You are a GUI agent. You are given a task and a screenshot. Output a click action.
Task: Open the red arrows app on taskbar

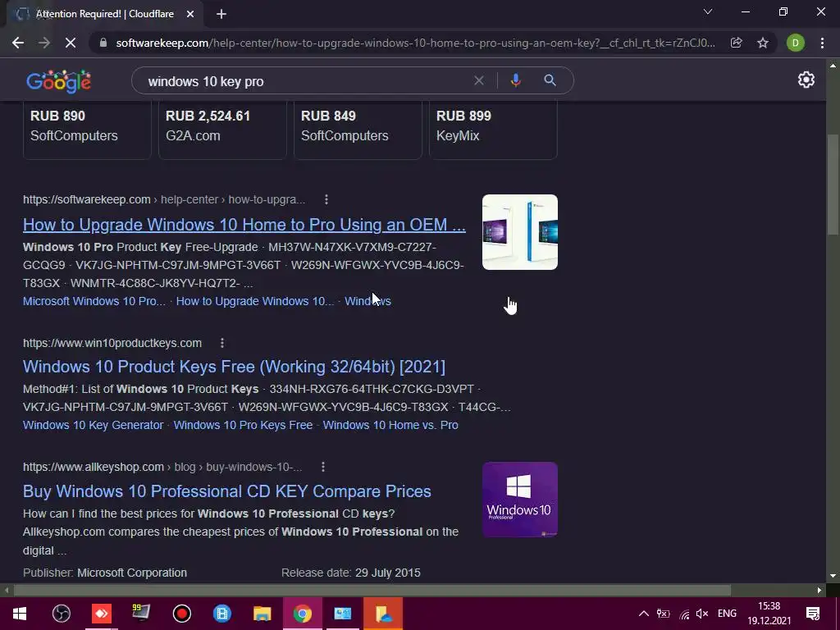(x=101, y=614)
